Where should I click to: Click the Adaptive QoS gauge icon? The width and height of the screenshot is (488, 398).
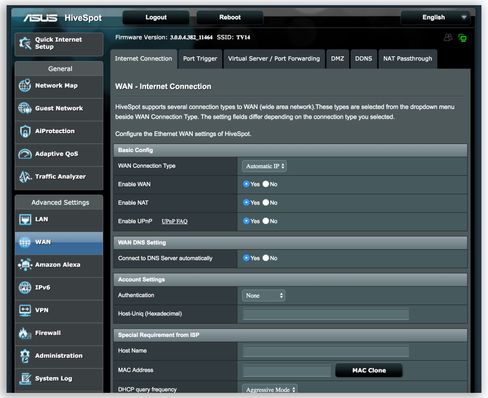[25, 154]
